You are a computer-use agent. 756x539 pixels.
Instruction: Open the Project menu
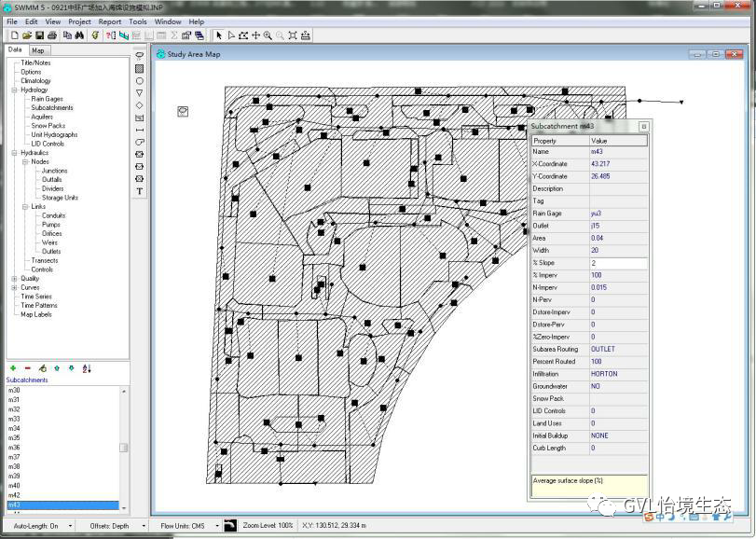[x=79, y=21]
